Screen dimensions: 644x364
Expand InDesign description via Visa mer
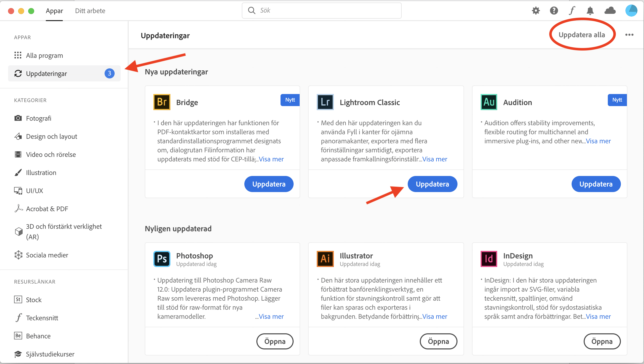click(598, 316)
